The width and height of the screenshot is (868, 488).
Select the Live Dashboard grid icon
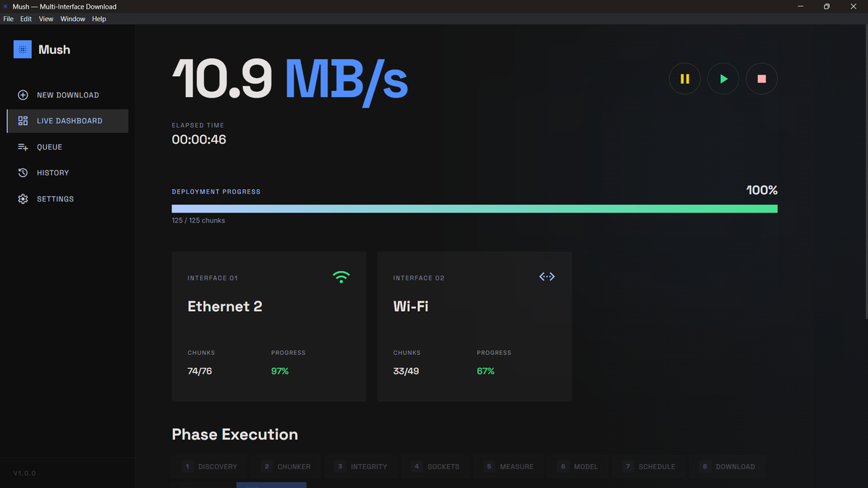[23, 121]
